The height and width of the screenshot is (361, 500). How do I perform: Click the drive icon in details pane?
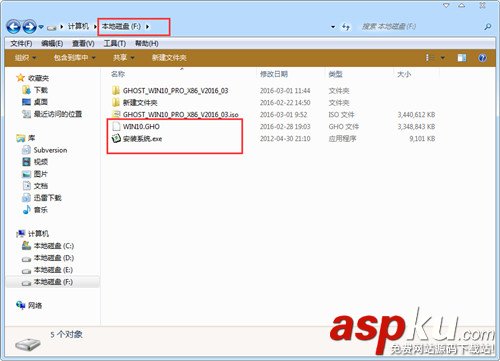pyautogui.click(x=28, y=344)
